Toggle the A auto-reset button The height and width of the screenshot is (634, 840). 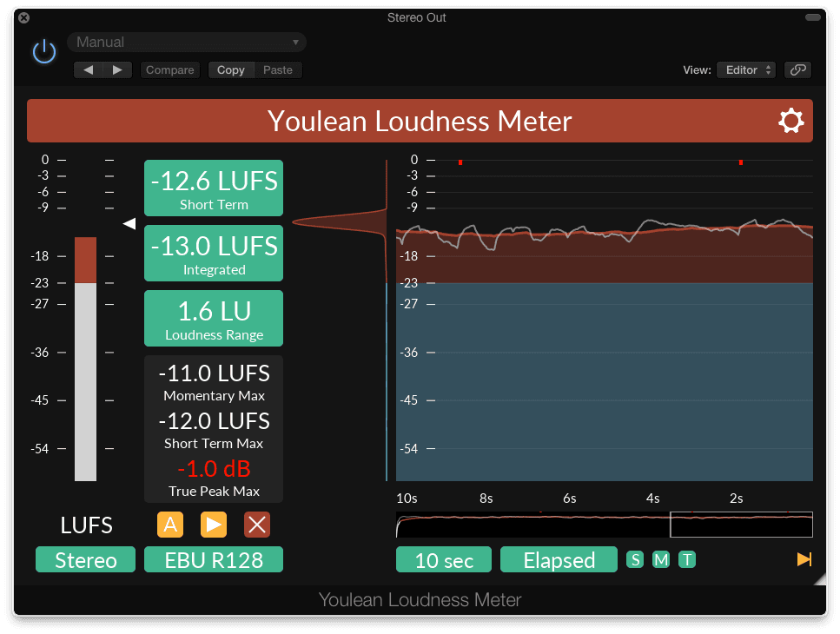click(170, 525)
